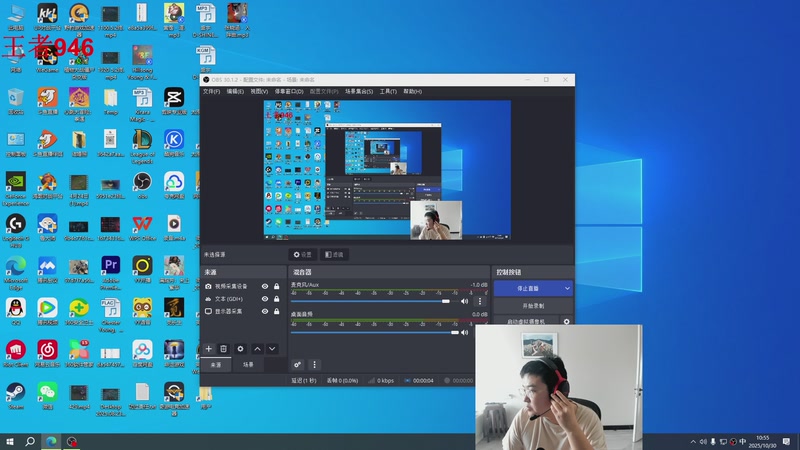
Task: Open mixer menu three-dot icon below audio tracks
Action: click(314, 364)
